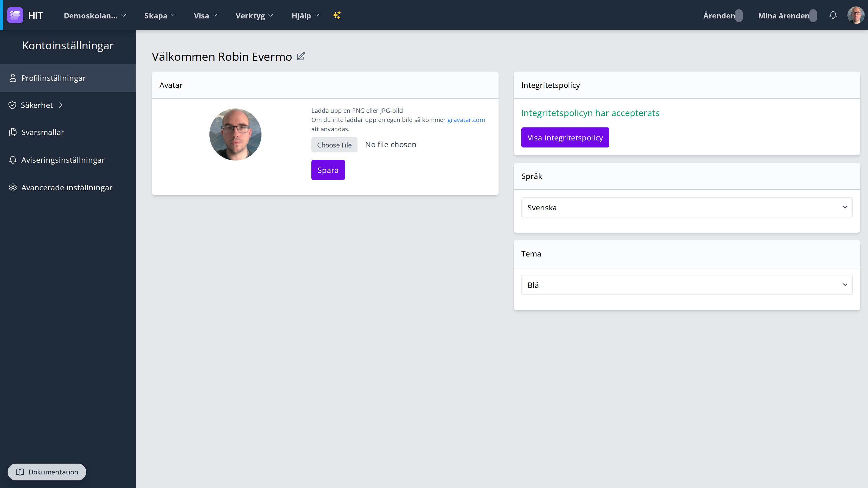The height and width of the screenshot is (488, 868).
Task: Click the Choose File button
Action: 334,145
